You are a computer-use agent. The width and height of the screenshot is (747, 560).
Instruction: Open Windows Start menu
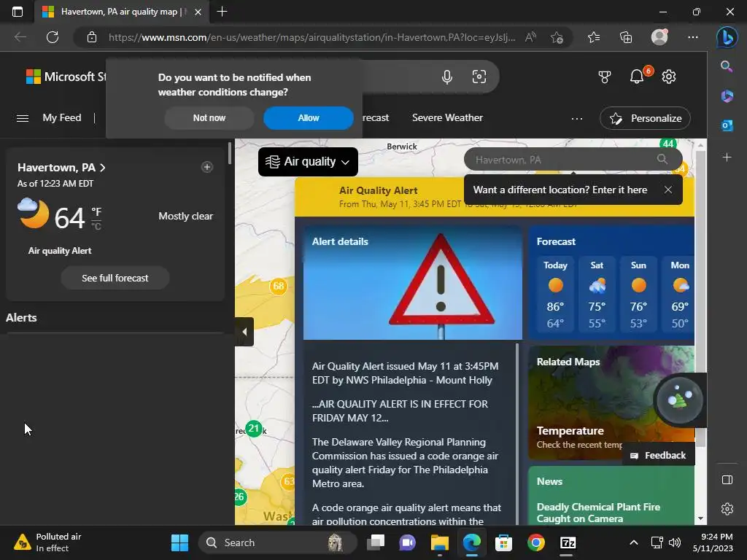coord(179,542)
